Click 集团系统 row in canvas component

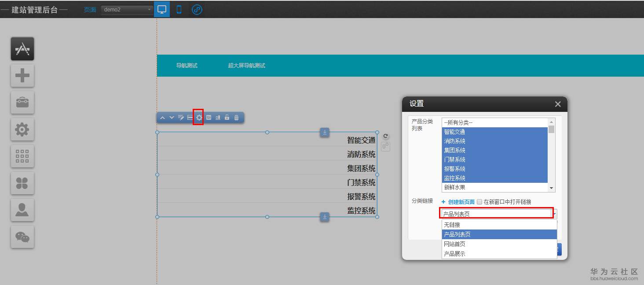tap(267, 168)
